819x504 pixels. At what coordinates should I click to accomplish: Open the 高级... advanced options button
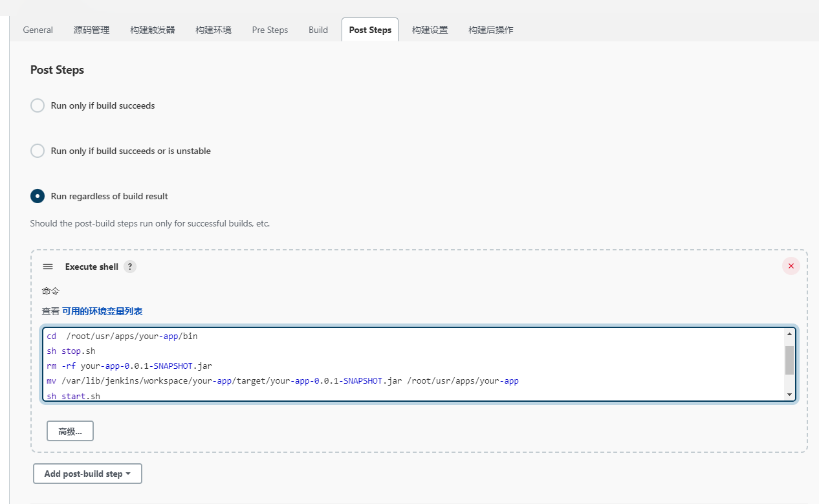pyautogui.click(x=70, y=431)
